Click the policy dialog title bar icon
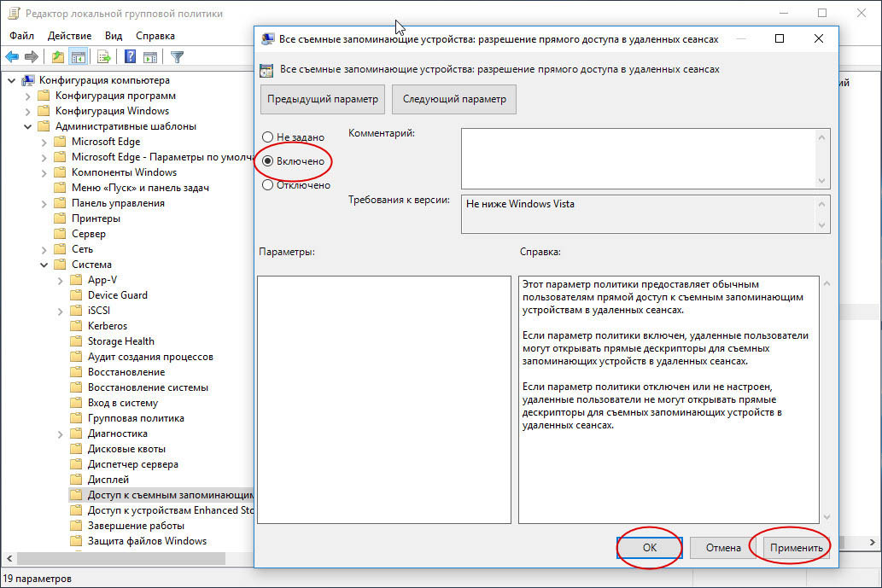882x588 pixels. pos(268,38)
